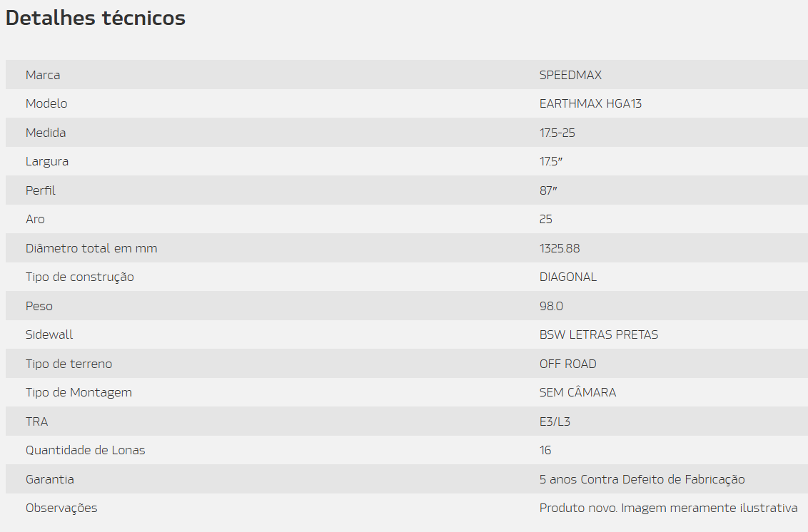808x532 pixels.
Task: Select the SEM CÂMARA mounting value
Action: tap(577, 392)
